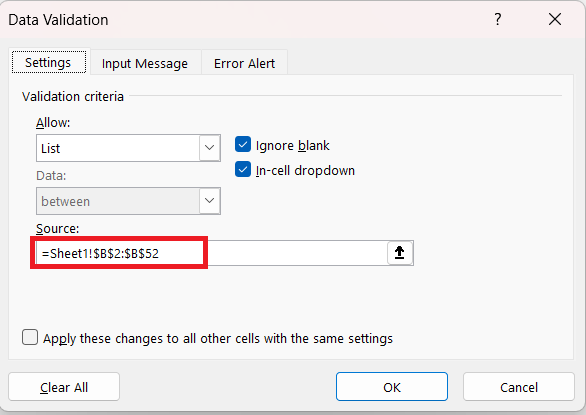Click the Allow combo box showing List
This screenshot has height=415, width=586.
(x=128, y=148)
